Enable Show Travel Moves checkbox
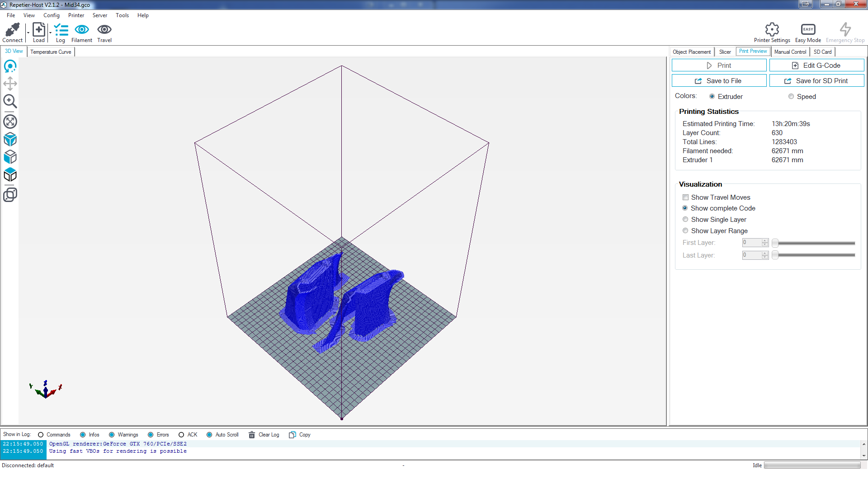Image resolution: width=868 pixels, height=488 pixels. pyautogui.click(x=686, y=197)
